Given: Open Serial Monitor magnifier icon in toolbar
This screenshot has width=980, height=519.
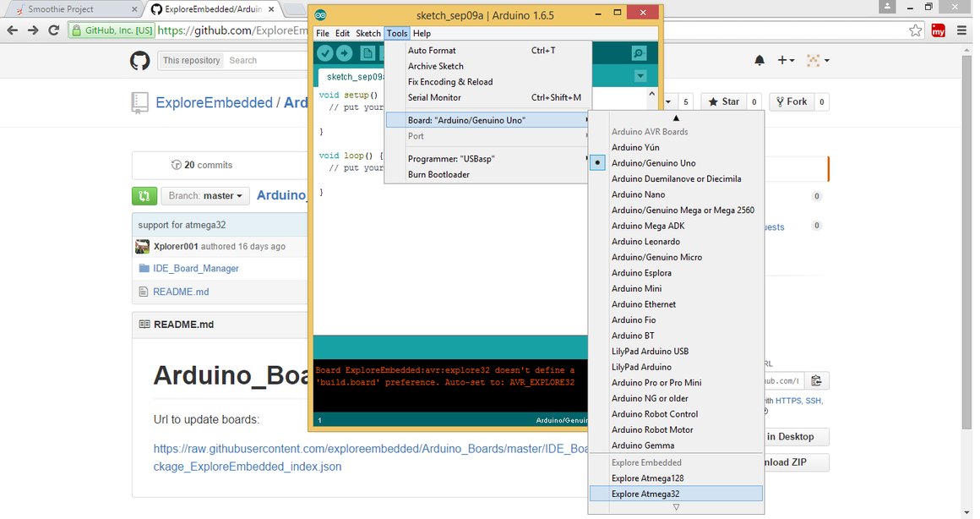Looking at the screenshot, I should coord(639,53).
